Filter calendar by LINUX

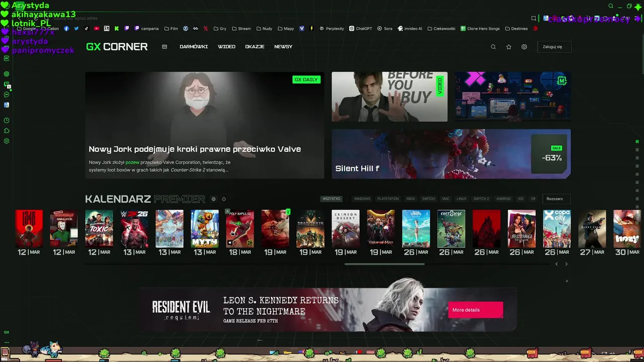tap(461, 199)
